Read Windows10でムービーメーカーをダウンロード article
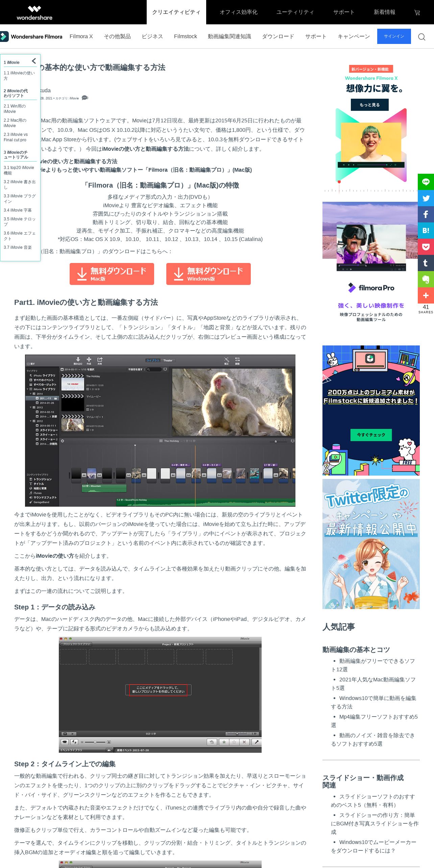The width and height of the screenshot is (434, 868). click(x=374, y=846)
